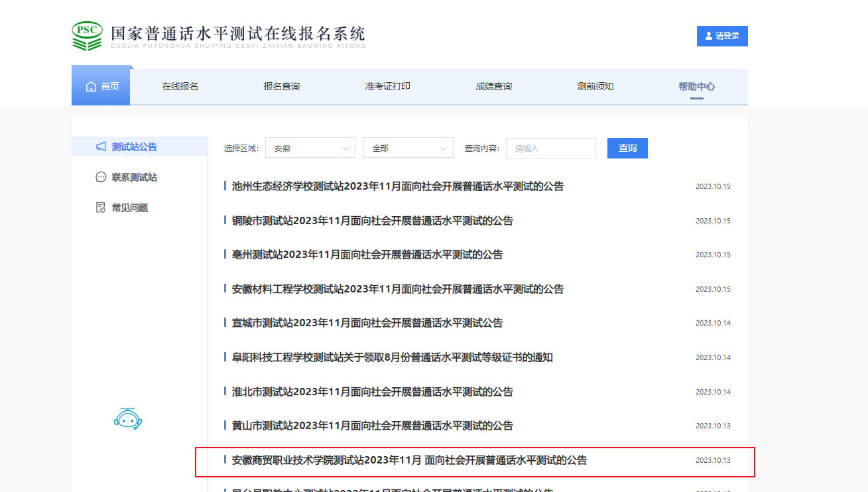This screenshot has width=868, height=492.
Task: Go to the 成绩查询 tab
Action: (x=493, y=86)
